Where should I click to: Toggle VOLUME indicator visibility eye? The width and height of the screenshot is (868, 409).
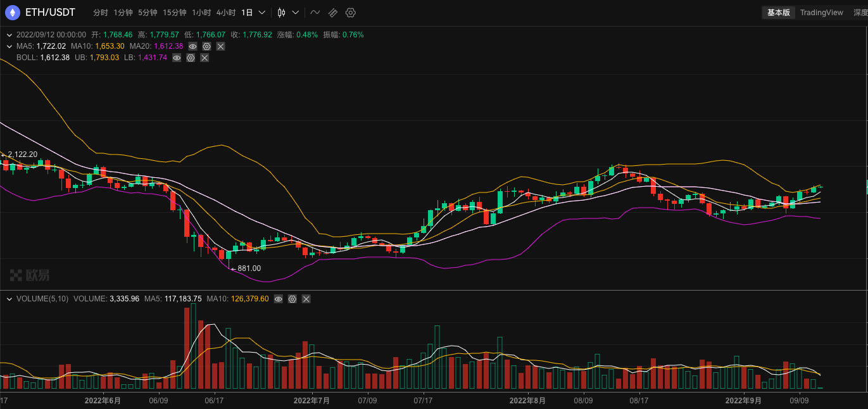[278, 299]
